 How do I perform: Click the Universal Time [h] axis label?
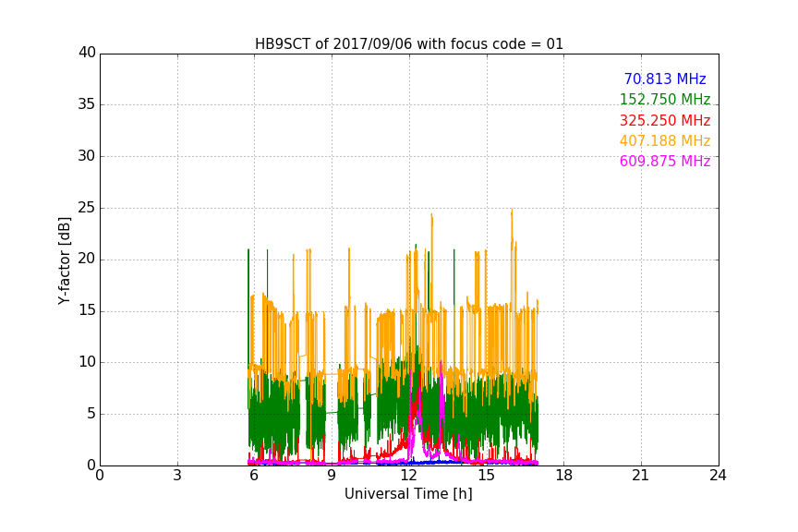[408, 494]
